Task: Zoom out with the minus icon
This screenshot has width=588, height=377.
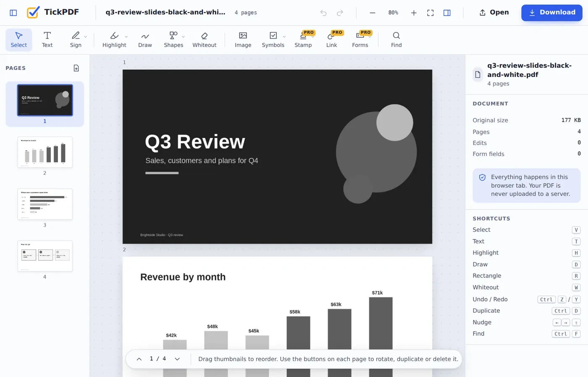Action: tap(373, 13)
